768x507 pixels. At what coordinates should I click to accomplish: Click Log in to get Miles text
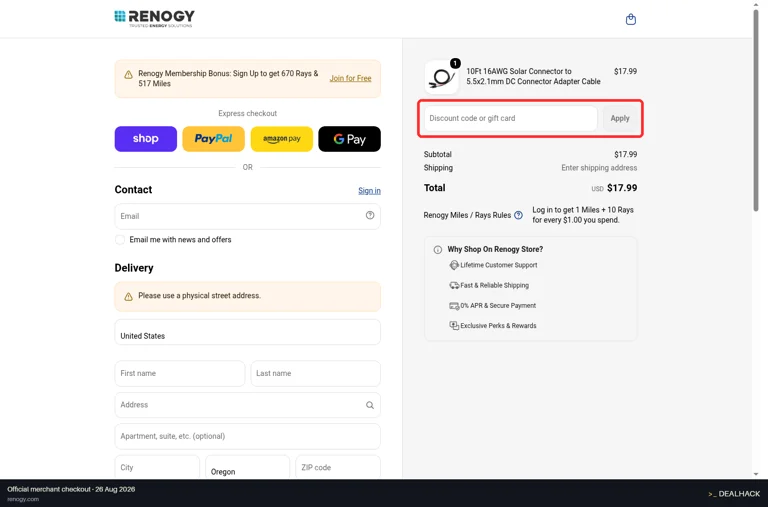click(x=583, y=215)
